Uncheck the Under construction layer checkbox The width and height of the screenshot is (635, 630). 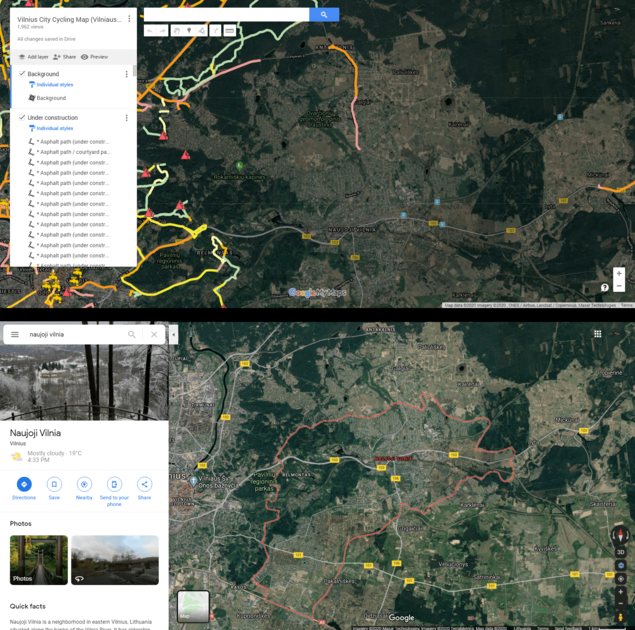coord(22,118)
